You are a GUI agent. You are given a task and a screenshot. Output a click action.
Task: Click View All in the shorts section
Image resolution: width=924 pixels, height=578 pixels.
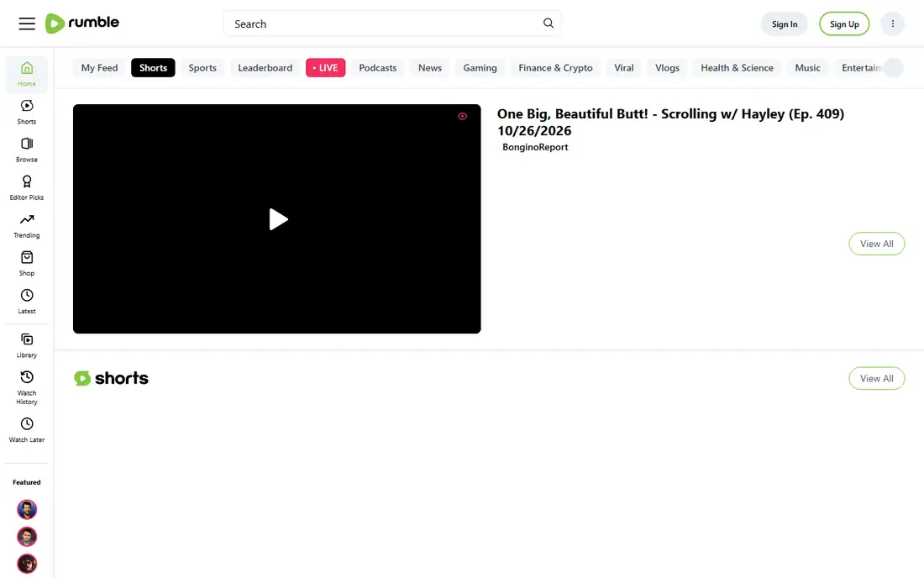876,378
